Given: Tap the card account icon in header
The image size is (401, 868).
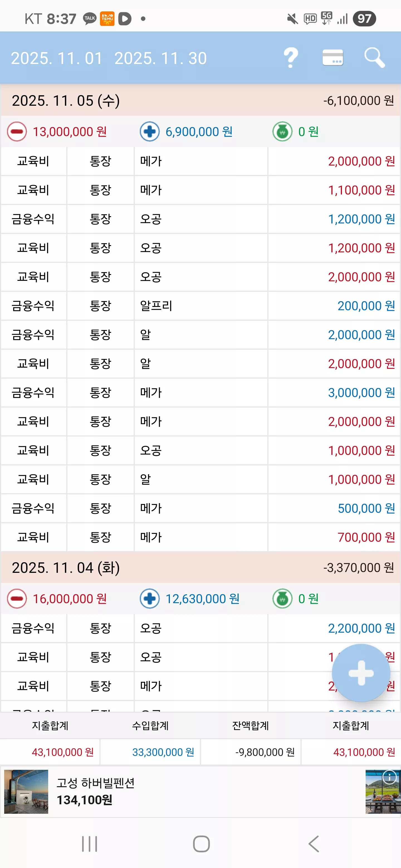Looking at the screenshot, I should coord(332,58).
